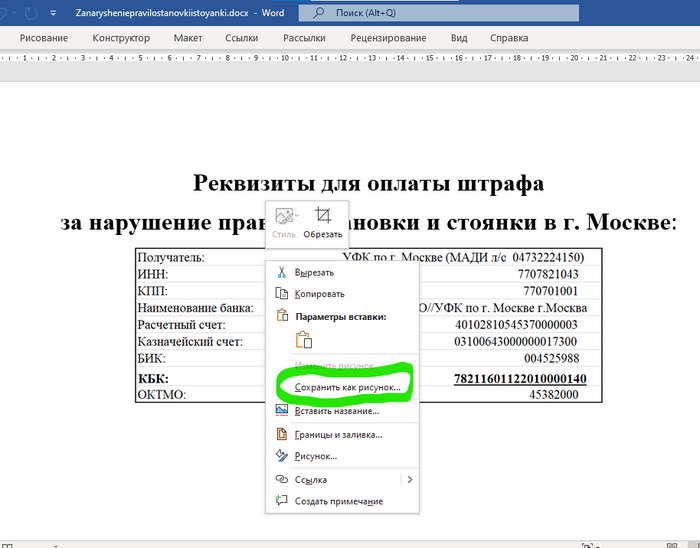Viewport: 700px width, 548px height.
Task: Click the 'Получатель:' label in table
Action: click(x=171, y=257)
